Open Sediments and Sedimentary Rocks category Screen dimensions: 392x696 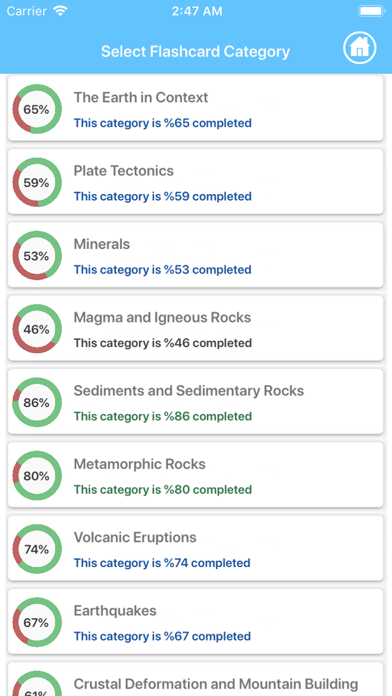point(195,402)
